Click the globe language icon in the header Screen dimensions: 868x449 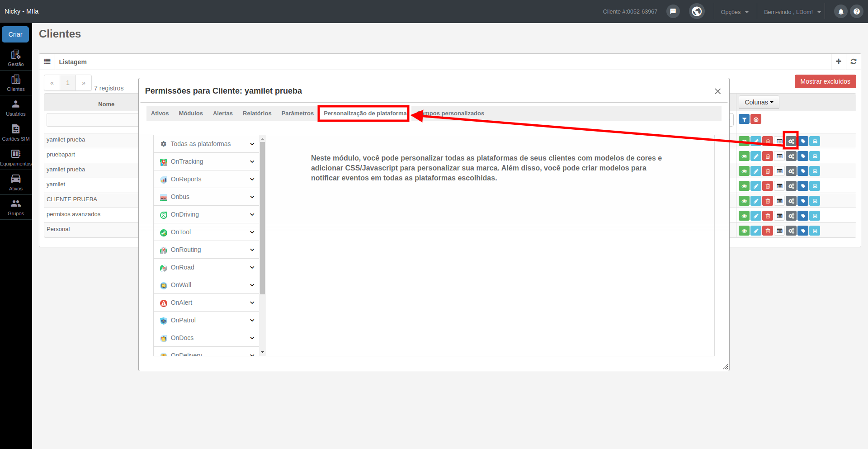(697, 11)
